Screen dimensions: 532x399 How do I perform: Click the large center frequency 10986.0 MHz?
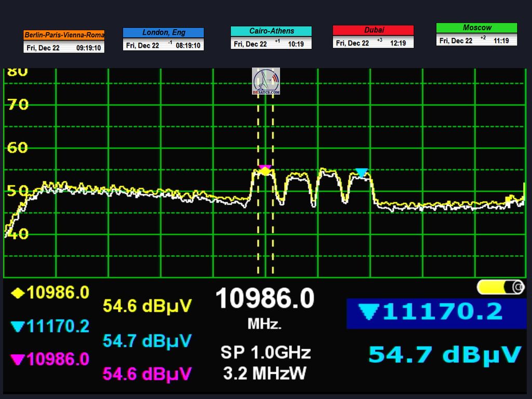click(264, 300)
